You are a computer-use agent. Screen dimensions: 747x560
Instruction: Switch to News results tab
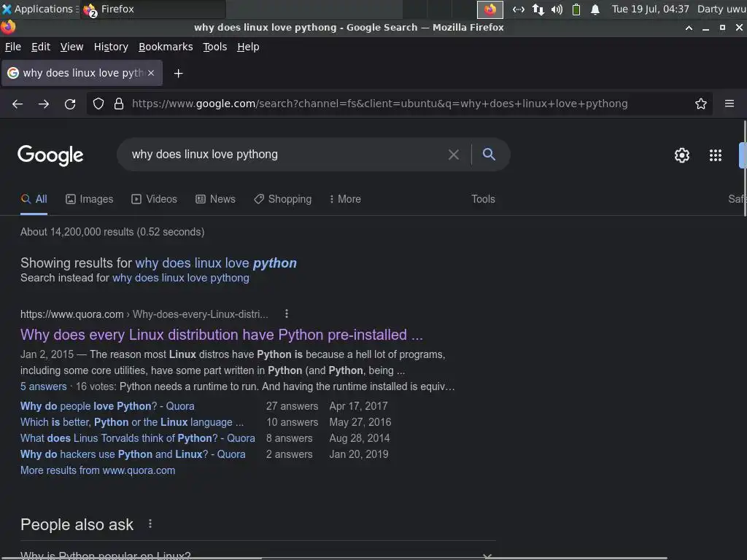tap(215, 199)
